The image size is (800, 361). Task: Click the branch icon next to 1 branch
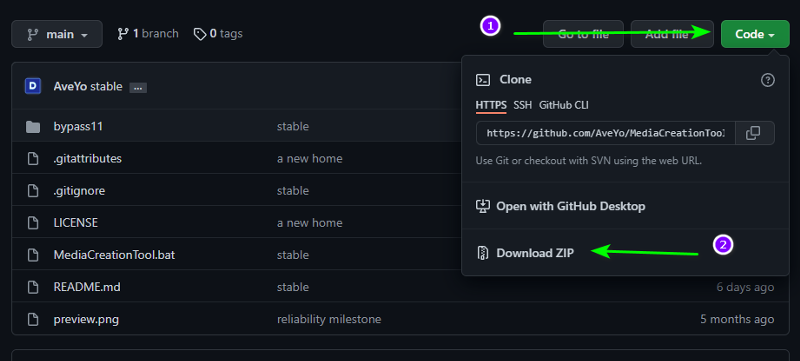[x=122, y=34]
